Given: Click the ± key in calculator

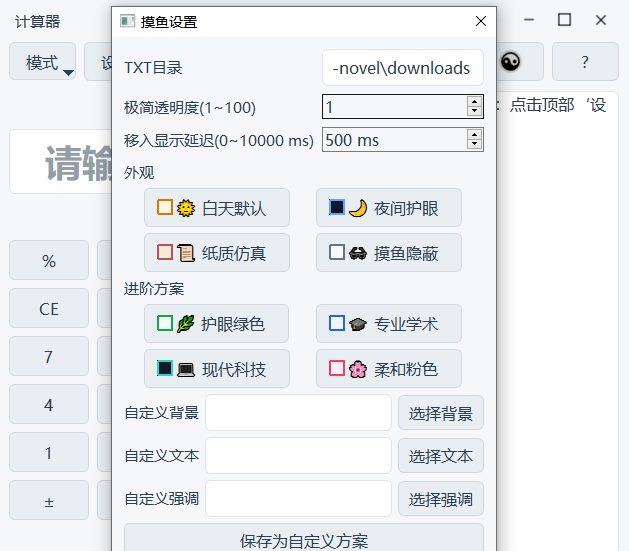Looking at the screenshot, I should (49, 500).
